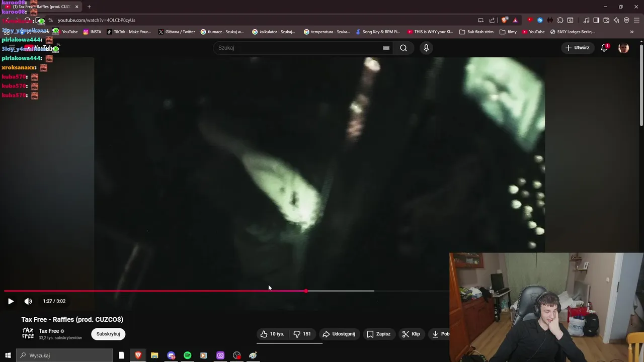Click the Udostępnij share button

tap(339, 334)
